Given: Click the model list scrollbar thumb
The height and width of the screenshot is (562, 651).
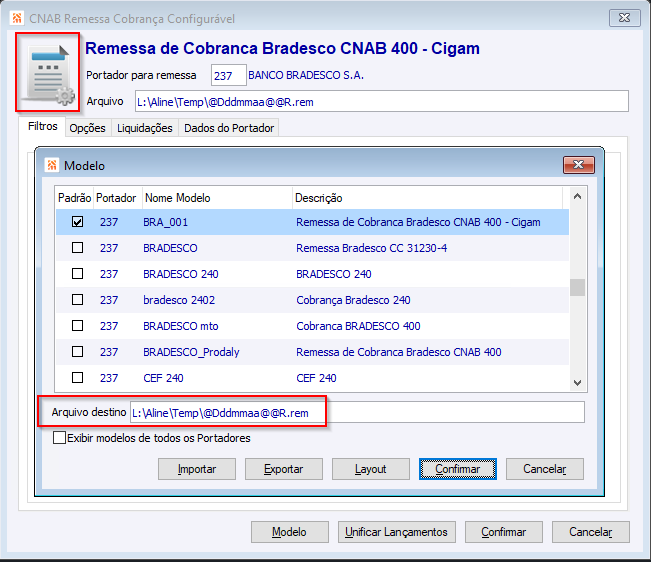Looking at the screenshot, I should click(577, 287).
